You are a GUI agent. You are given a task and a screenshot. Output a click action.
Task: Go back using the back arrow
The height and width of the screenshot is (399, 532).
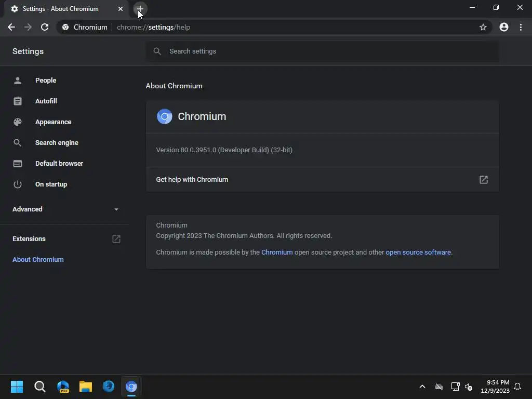[x=11, y=27]
